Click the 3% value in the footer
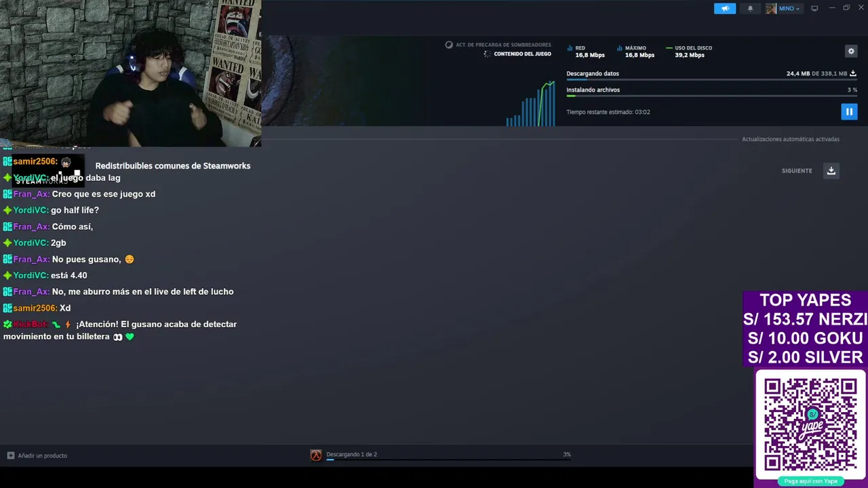 click(567, 454)
